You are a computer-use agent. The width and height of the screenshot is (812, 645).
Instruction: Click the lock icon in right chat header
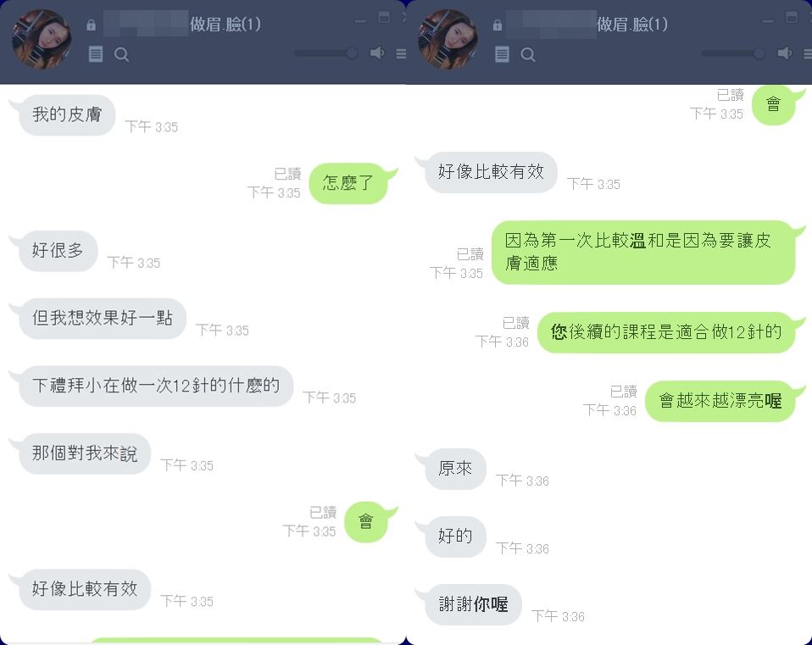498,25
